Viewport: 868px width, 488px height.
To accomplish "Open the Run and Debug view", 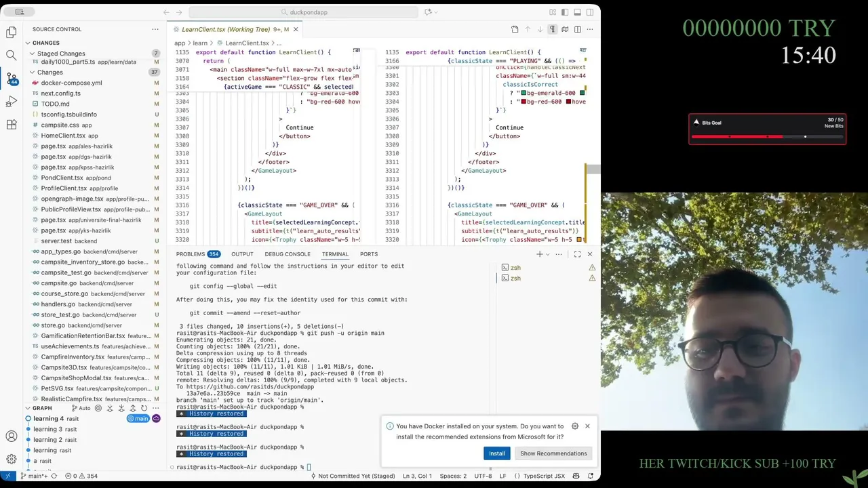I will 12,102.
